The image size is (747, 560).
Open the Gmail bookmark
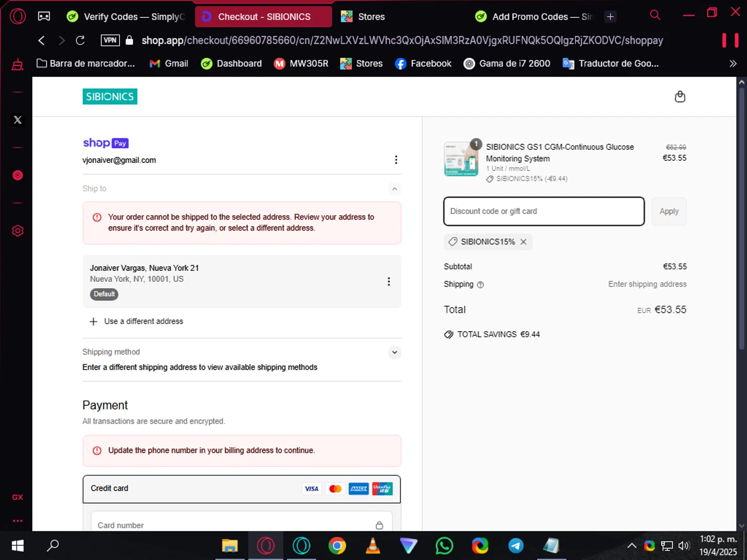coord(169,64)
